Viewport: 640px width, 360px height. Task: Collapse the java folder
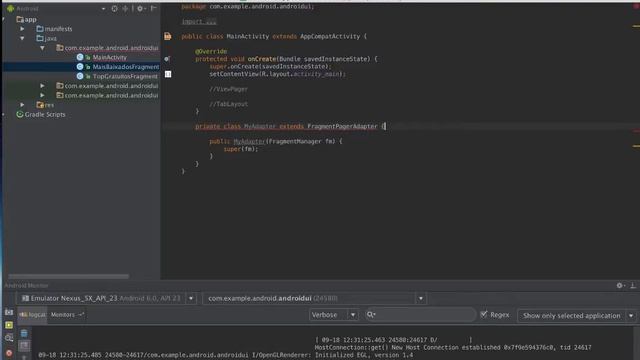coord(22,38)
